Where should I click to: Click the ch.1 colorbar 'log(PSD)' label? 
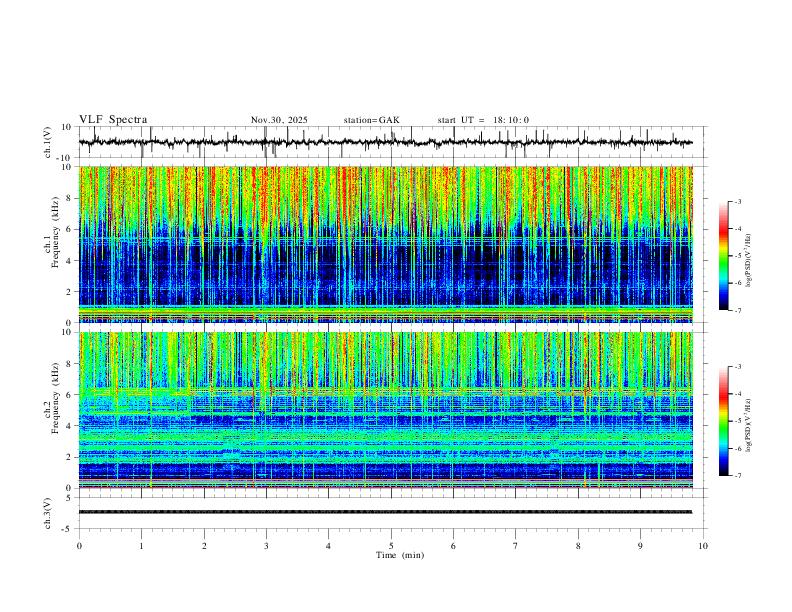click(748, 261)
